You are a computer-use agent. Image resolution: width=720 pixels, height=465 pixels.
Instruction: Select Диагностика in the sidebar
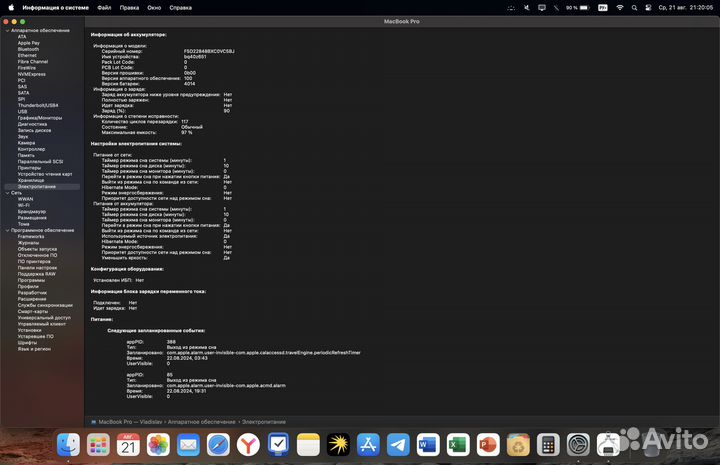tap(32, 124)
